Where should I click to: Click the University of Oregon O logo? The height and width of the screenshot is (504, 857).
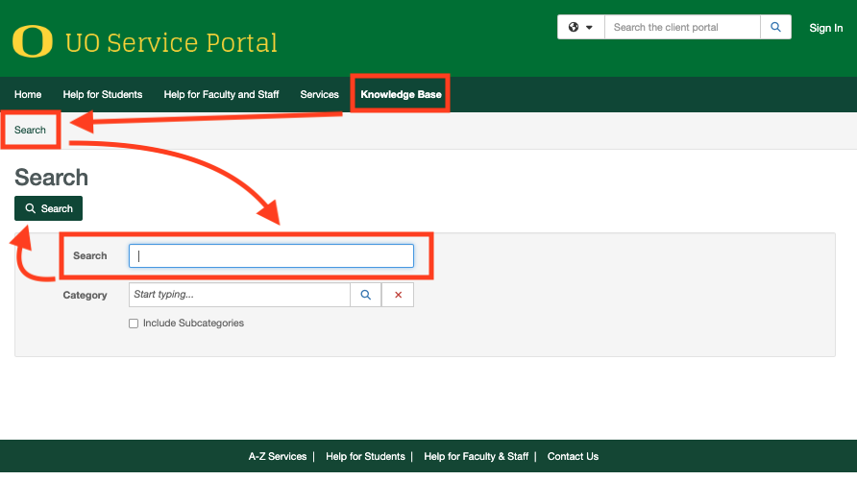(x=33, y=41)
